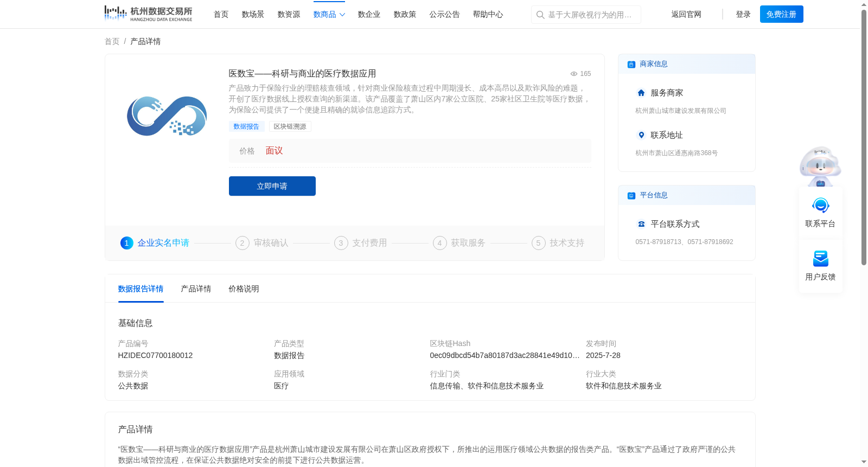Click the search magnifier icon

pyautogui.click(x=540, y=15)
